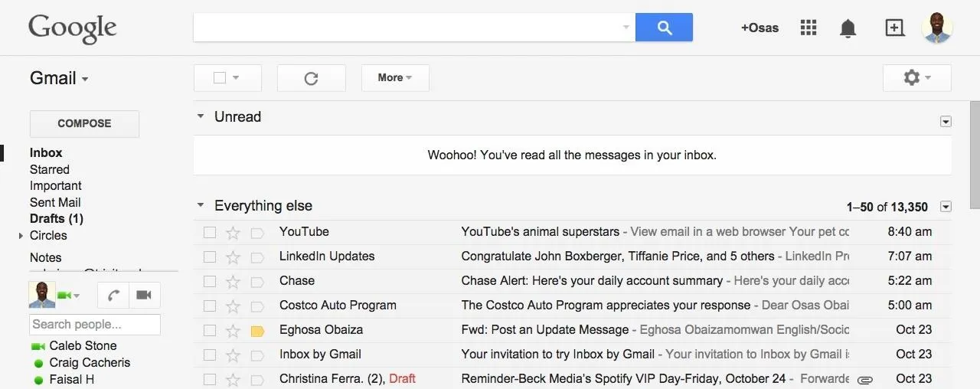
Task: Mark Inbox by Gmail email important
Action: coord(257,355)
